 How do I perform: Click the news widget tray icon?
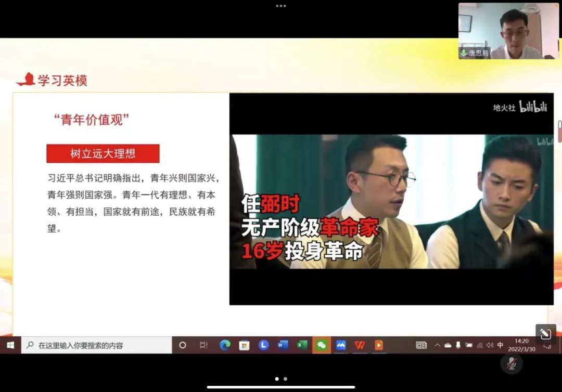(421, 345)
